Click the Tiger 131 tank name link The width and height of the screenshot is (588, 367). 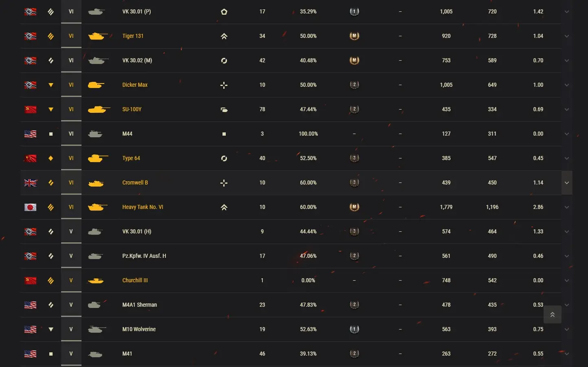click(133, 36)
